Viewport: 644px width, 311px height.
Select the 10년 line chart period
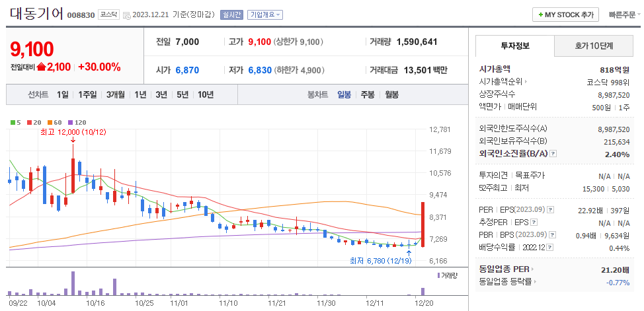click(206, 95)
